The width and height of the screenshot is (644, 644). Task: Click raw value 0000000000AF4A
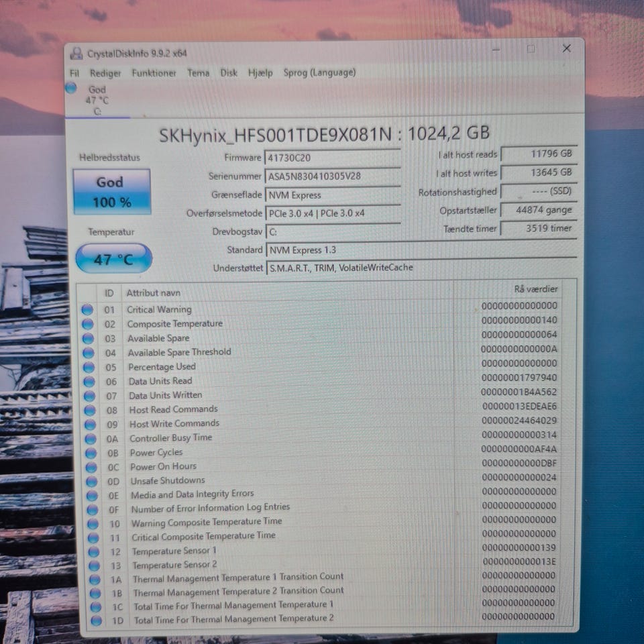519,449
